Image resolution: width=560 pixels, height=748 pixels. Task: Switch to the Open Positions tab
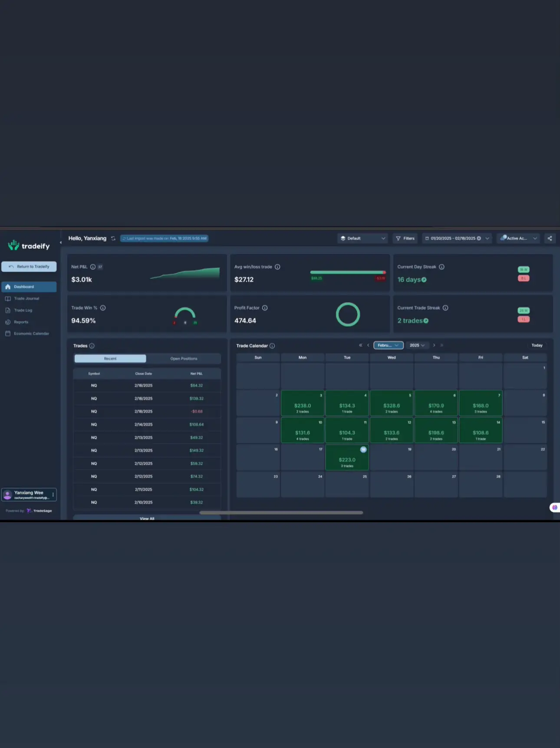pyautogui.click(x=184, y=359)
